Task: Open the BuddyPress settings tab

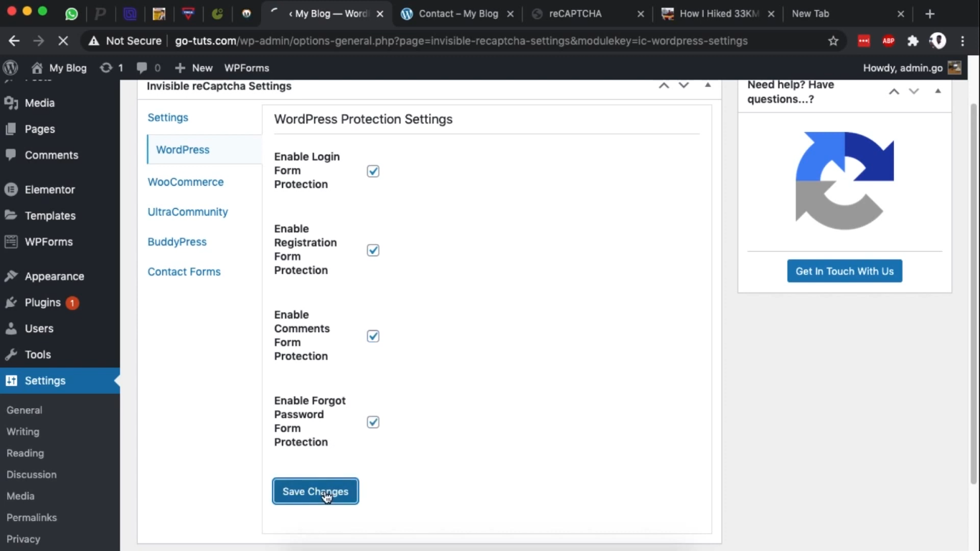Action: click(177, 242)
